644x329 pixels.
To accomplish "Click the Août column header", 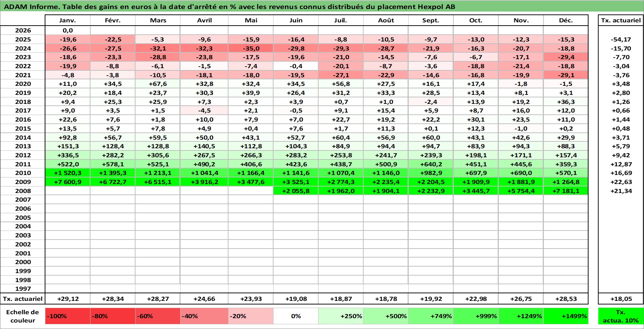I will coord(386,20).
